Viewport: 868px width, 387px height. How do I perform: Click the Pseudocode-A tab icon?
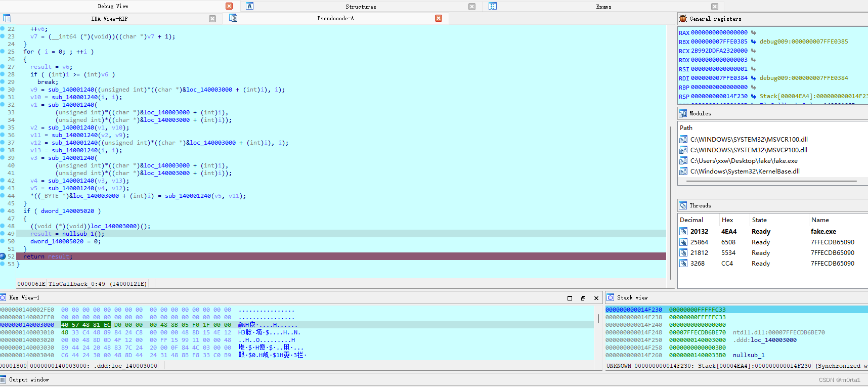pyautogui.click(x=233, y=18)
